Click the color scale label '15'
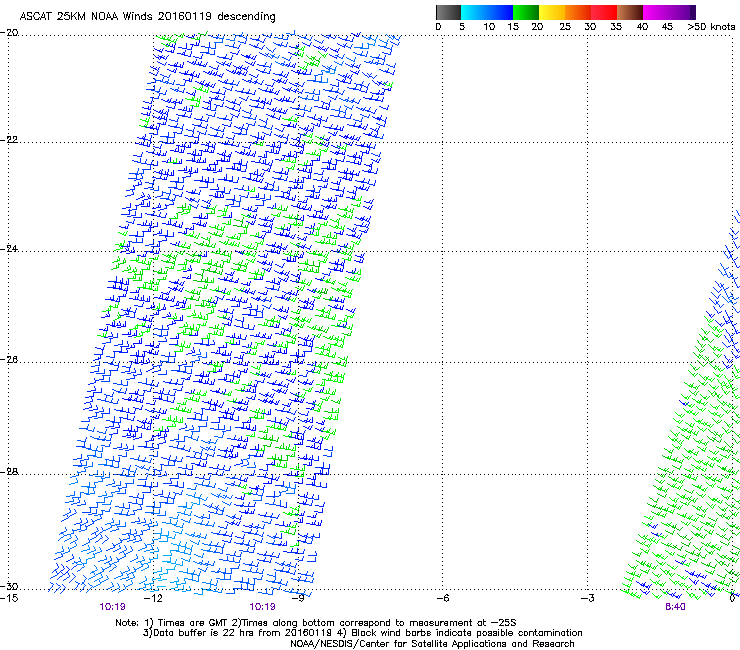The image size is (740, 650). point(513,27)
